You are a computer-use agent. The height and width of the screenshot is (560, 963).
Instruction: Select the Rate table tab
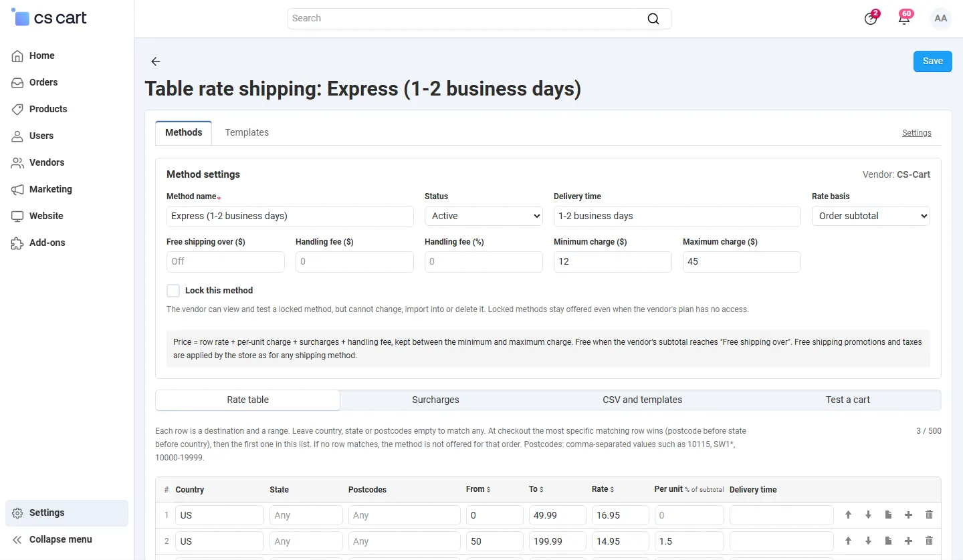click(x=247, y=400)
